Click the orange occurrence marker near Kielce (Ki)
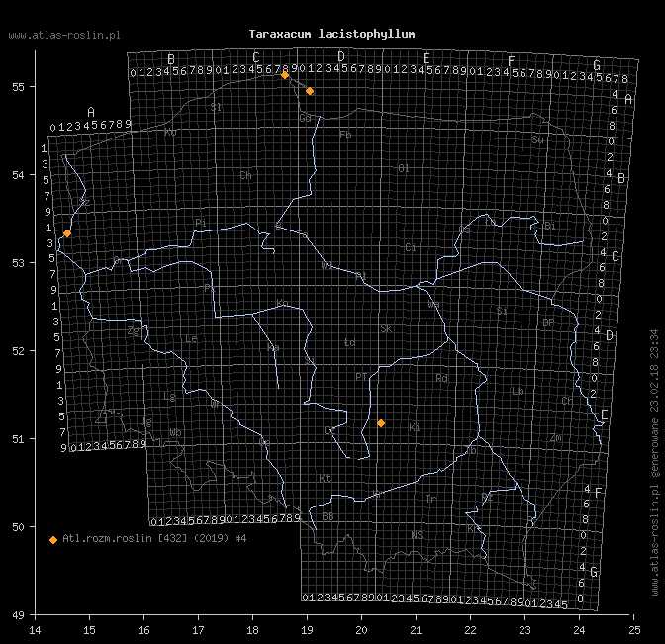The height and width of the screenshot is (644, 665). point(381,423)
